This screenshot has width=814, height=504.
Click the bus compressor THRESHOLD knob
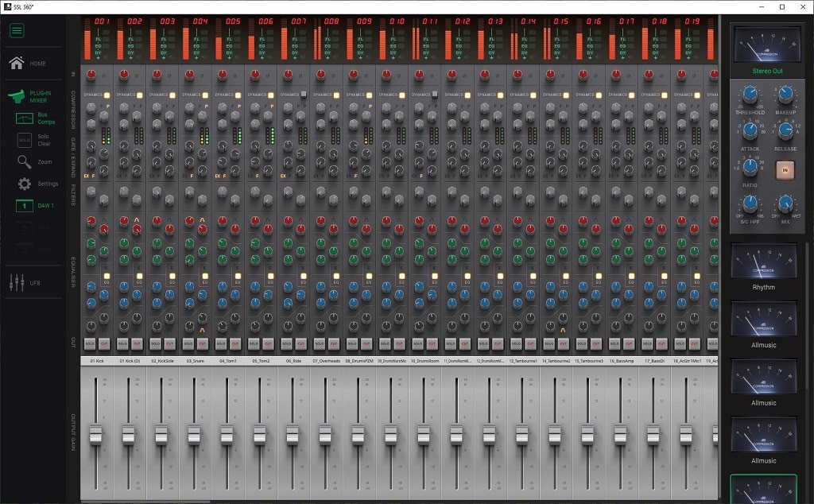pos(750,95)
